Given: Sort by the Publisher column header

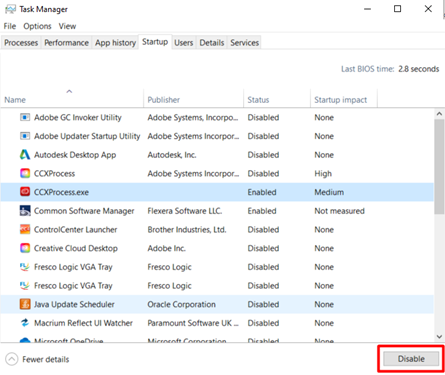Looking at the screenshot, I should coord(194,98).
